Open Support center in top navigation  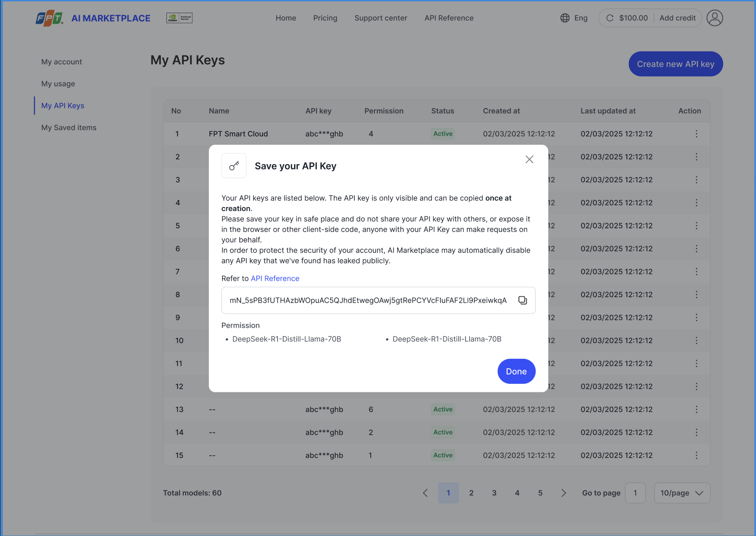(381, 18)
